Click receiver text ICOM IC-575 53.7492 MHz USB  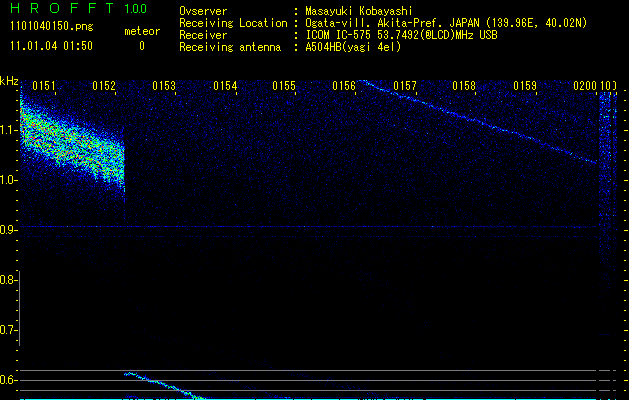(x=401, y=35)
